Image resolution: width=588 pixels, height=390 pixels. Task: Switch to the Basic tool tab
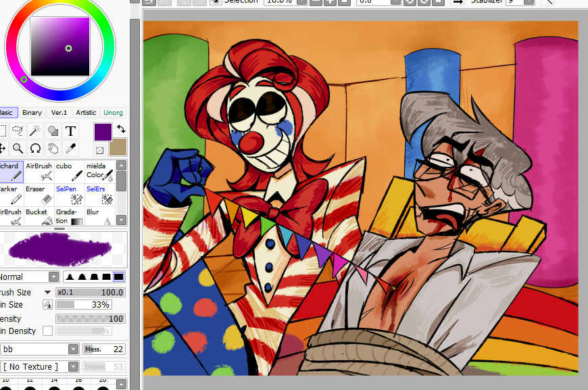(7, 112)
